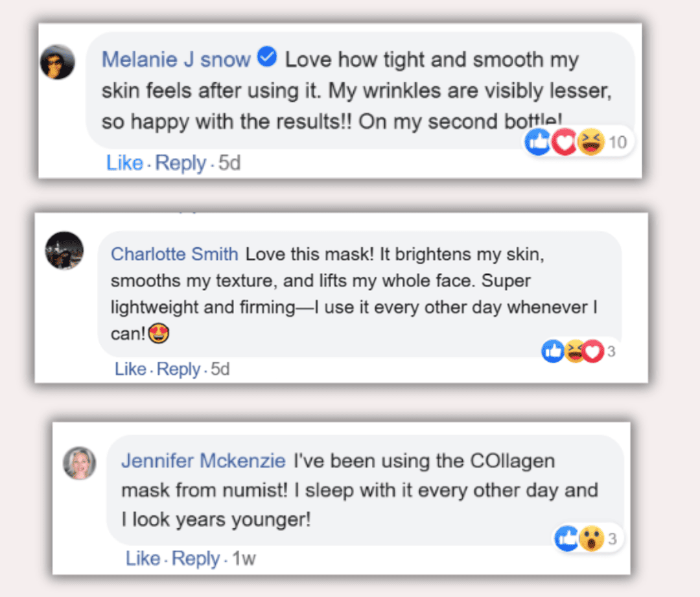Click the reaction count 10 on Melanie's comment

coord(618,142)
